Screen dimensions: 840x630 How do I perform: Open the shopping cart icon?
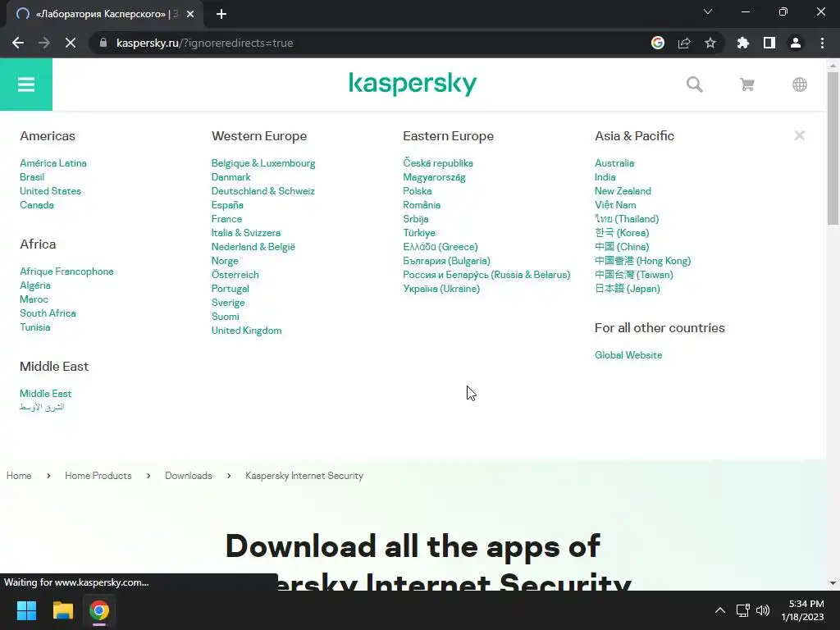[746, 84]
